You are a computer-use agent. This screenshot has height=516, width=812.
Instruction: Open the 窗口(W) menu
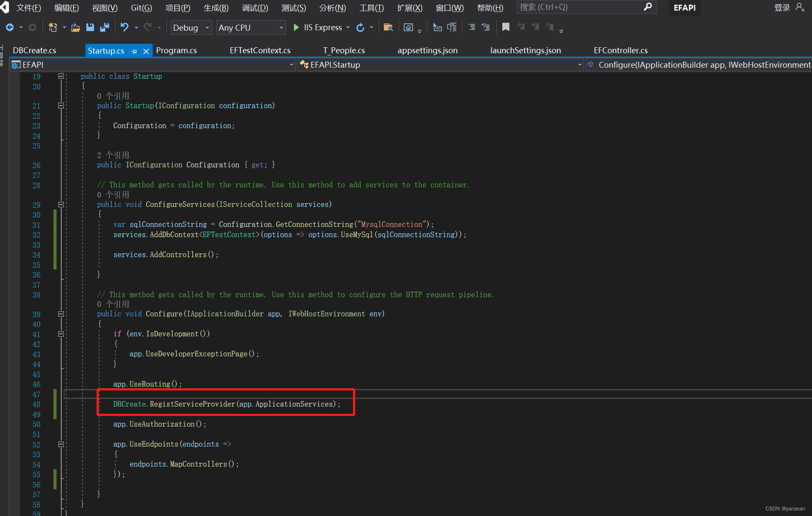coord(450,8)
